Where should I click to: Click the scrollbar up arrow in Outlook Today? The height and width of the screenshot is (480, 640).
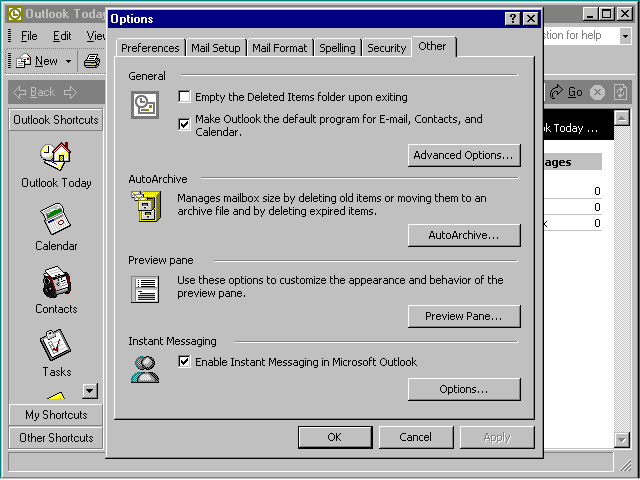tap(622, 118)
